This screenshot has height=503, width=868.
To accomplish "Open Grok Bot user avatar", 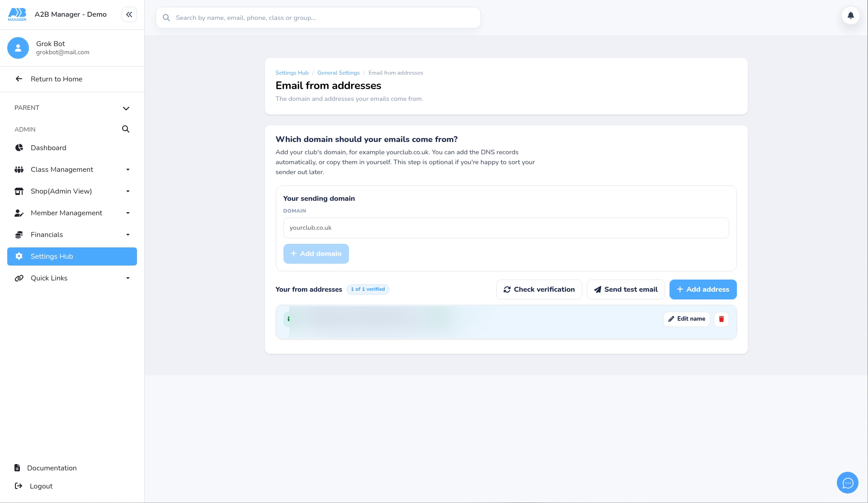I will click(x=18, y=48).
